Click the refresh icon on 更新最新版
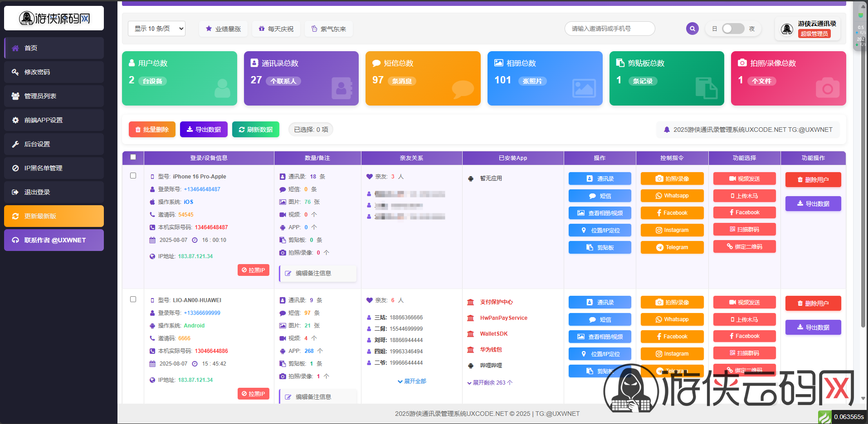The height and width of the screenshot is (424, 868). tap(15, 216)
